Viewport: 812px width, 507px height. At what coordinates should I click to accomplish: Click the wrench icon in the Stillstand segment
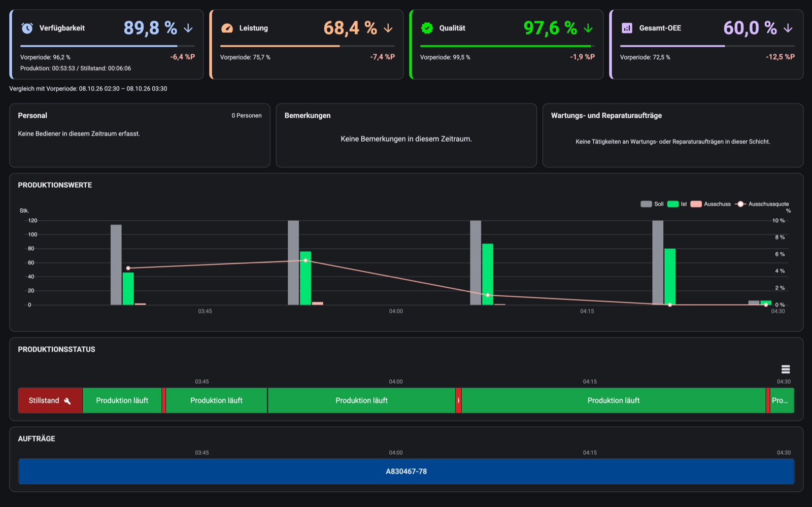[67, 401]
